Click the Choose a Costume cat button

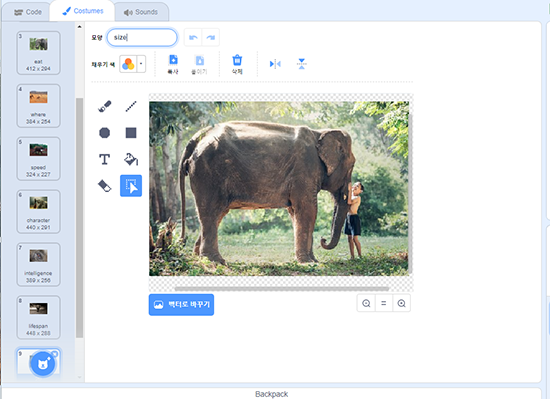[x=43, y=364]
